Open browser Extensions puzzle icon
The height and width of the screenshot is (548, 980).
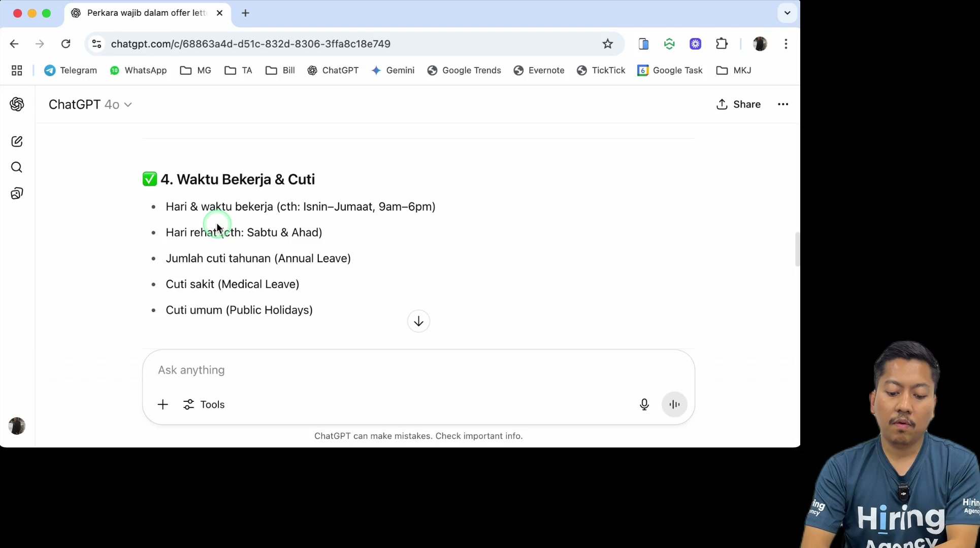coord(722,44)
